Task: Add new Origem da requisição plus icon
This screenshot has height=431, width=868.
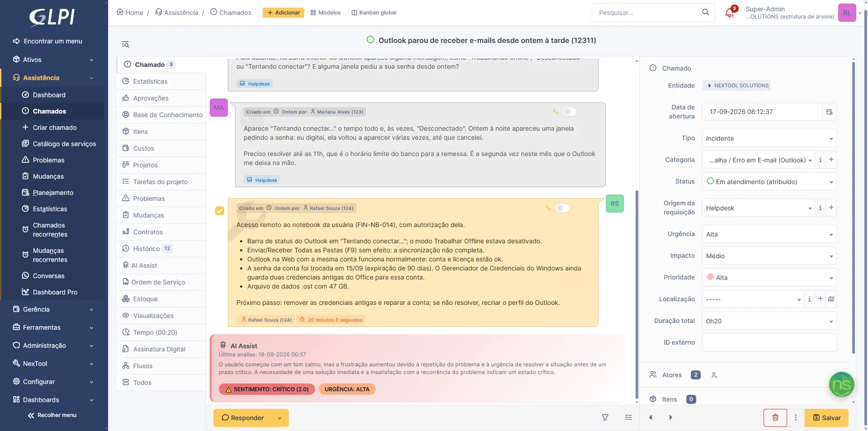Action: tap(831, 208)
